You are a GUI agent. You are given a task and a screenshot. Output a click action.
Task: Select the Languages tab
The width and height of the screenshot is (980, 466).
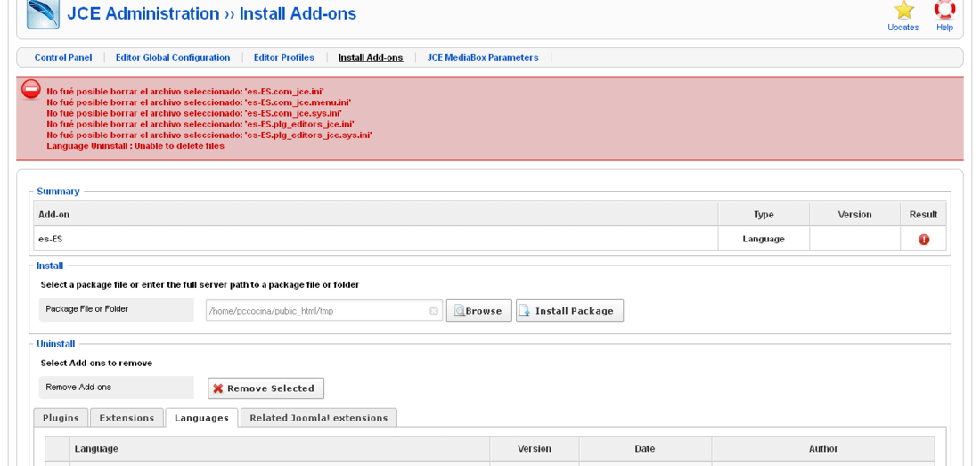201,418
